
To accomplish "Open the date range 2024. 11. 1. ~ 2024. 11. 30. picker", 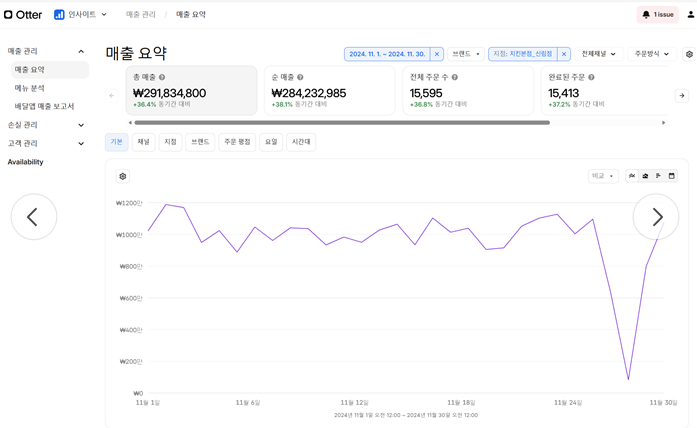I will pos(387,54).
